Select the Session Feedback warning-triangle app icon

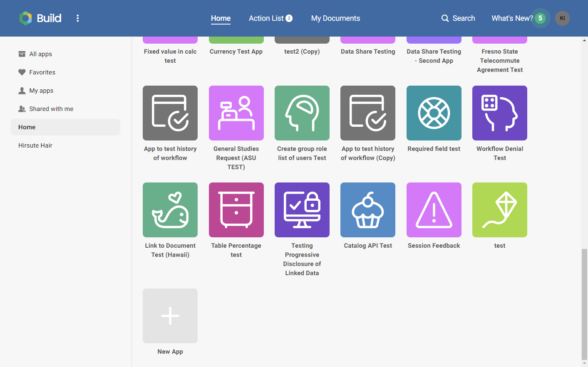(434, 209)
